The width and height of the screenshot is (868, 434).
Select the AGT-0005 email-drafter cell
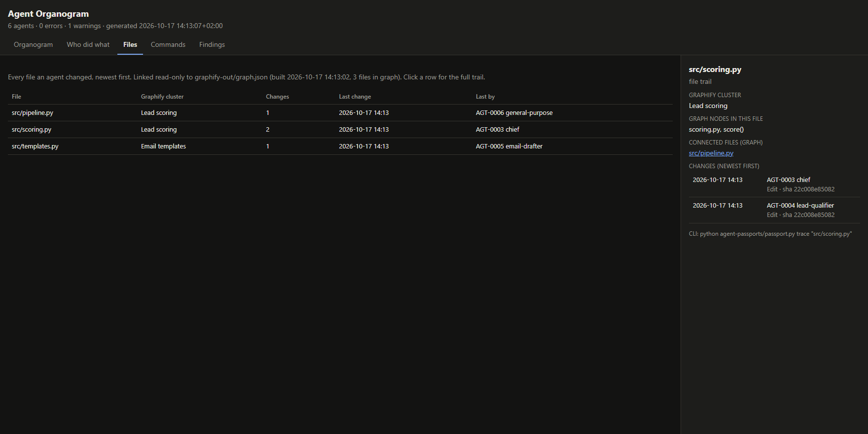click(x=509, y=146)
